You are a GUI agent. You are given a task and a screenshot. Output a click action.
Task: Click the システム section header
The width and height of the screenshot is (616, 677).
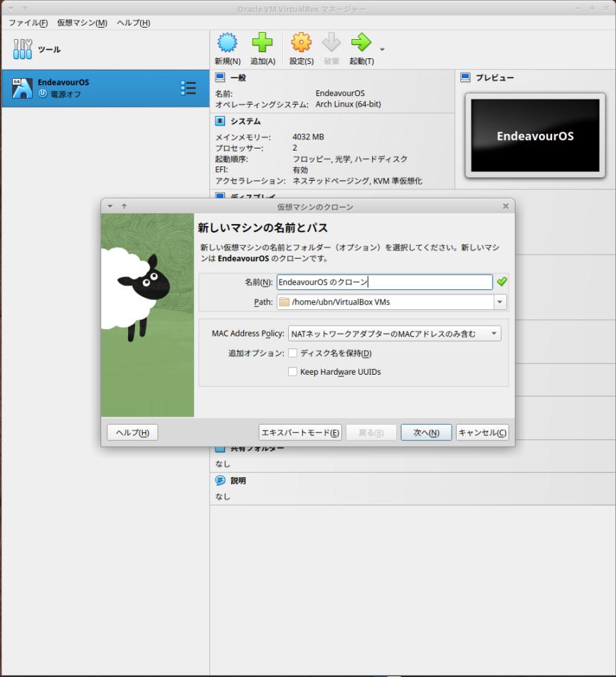(x=245, y=122)
